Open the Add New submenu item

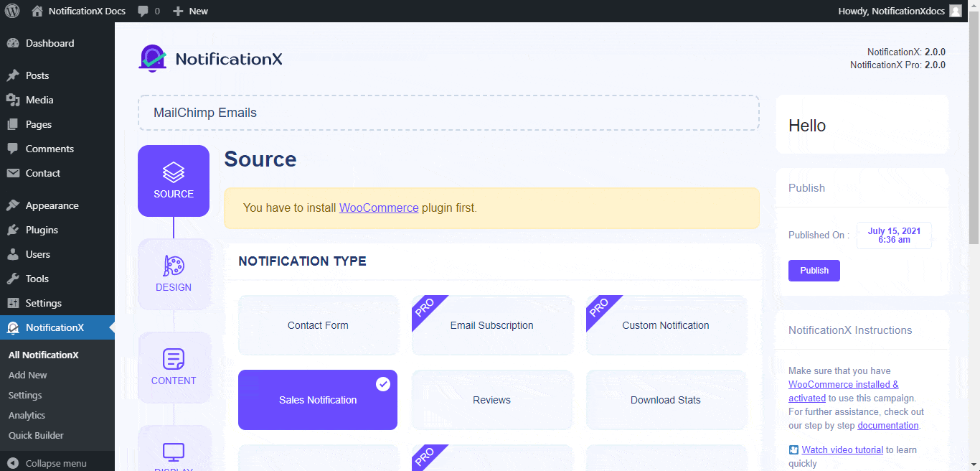coord(28,375)
